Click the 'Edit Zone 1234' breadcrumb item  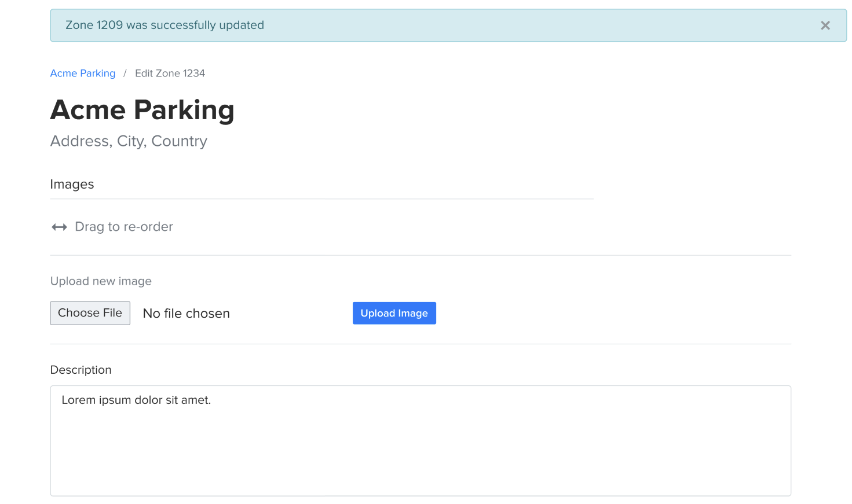click(170, 73)
